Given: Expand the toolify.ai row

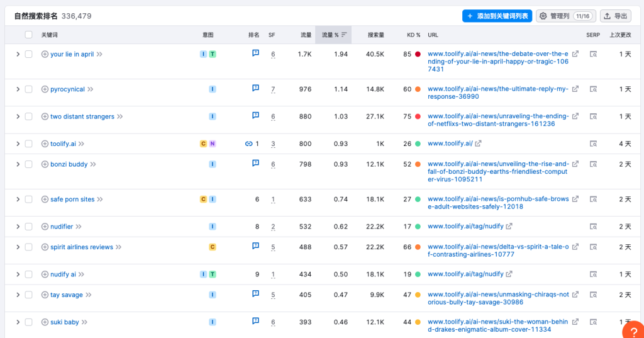Looking at the screenshot, I should tap(18, 144).
